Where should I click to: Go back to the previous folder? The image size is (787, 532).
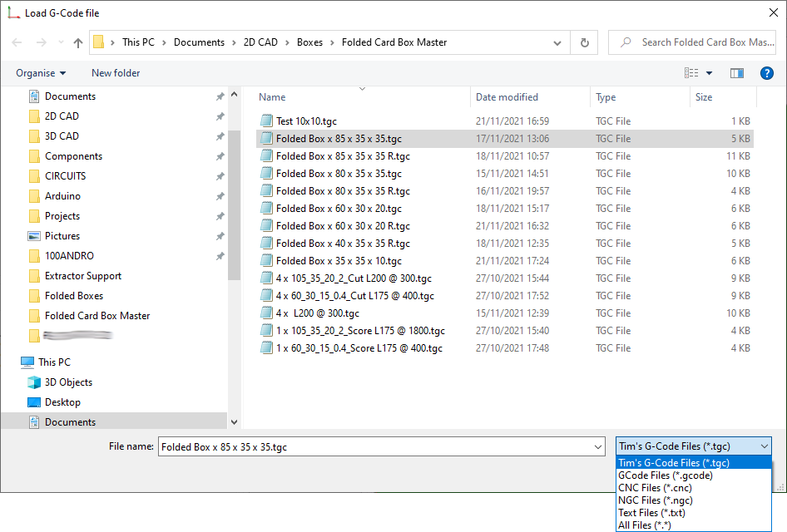pyautogui.click(x=17, y=42)
